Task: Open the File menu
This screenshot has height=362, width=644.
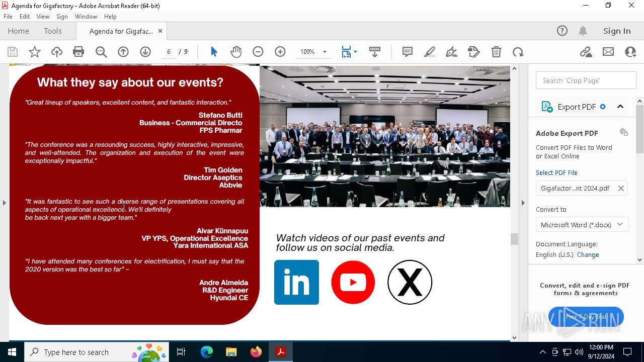Action: point(8,17)
